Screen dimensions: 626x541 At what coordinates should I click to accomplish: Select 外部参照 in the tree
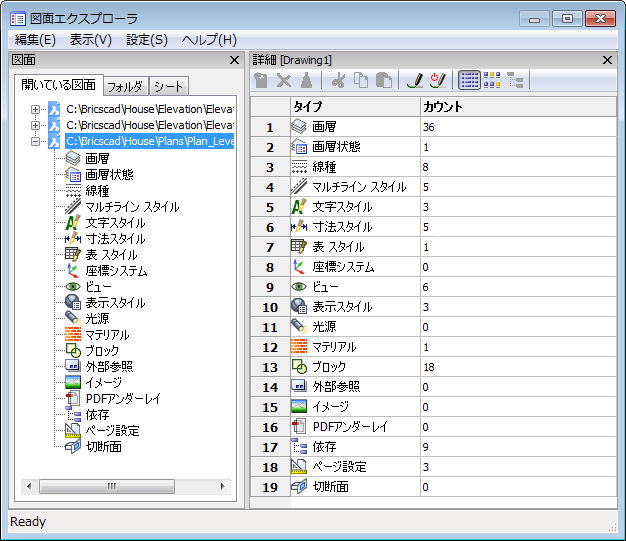(109, 367)
